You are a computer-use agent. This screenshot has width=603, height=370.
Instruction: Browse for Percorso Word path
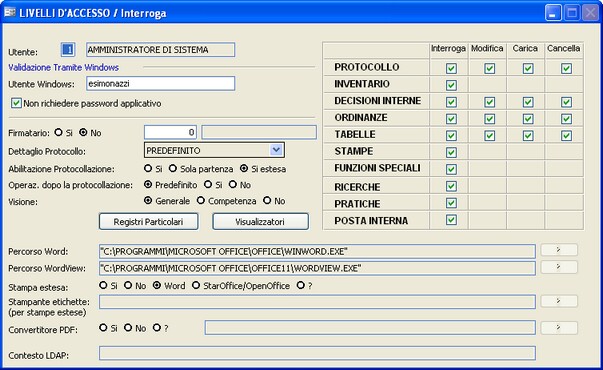(559, 250)
